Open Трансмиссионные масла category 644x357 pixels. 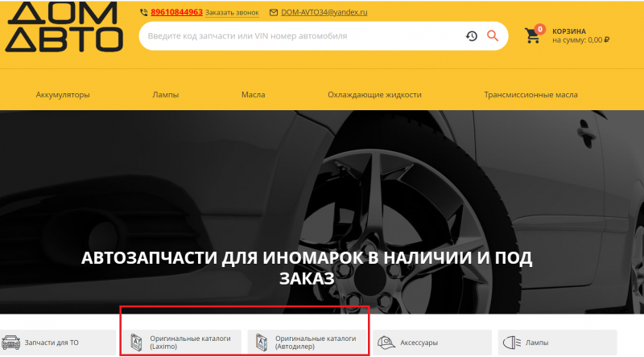[530, 95]
